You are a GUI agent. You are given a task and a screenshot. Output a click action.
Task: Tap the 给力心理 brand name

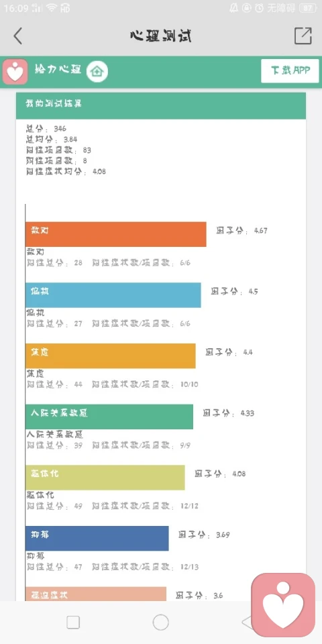[58, 69]
